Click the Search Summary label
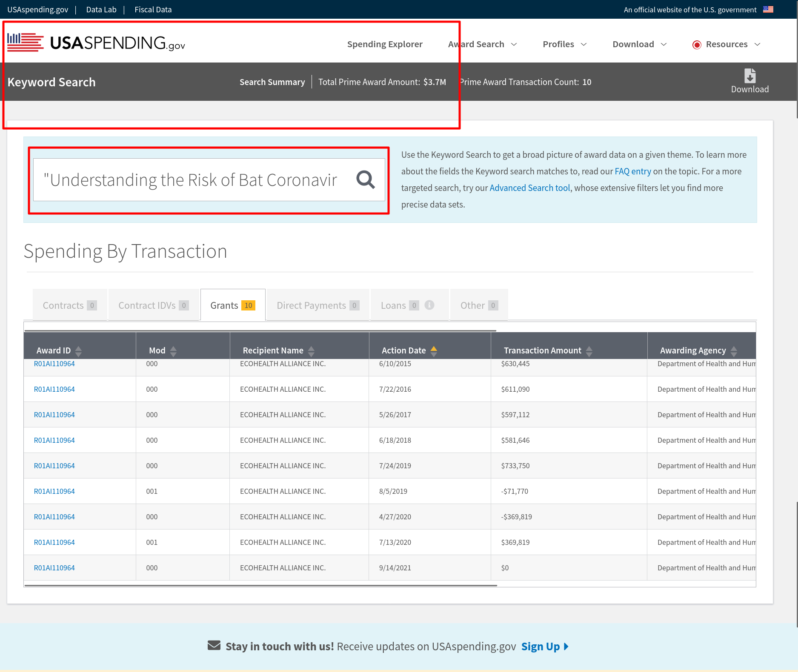The height and width of the screenshot is (672, 798). (x=272, y=82)
